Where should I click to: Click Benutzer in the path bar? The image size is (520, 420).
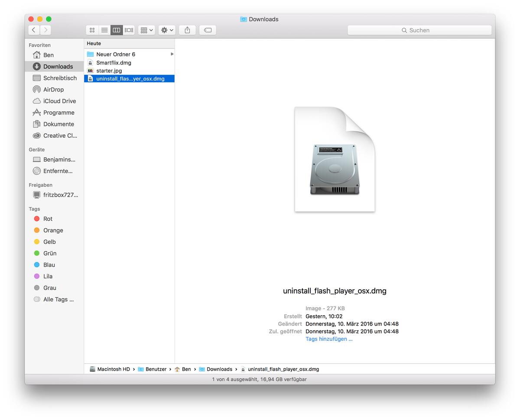tap(155, 369)
